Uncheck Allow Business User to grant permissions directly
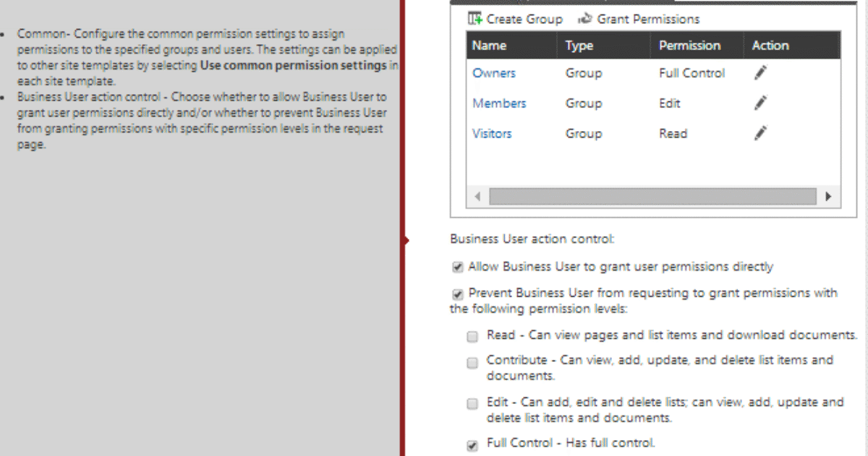This screenshot has height=456, width=868. coord(457,266)
